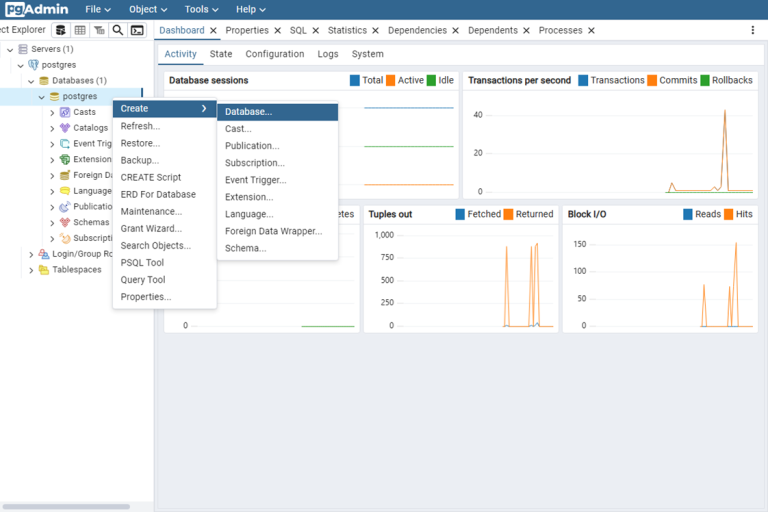Image resolution: width=768 pixels, height=512 pixels.
Task: Click the Tablespaces folder icon
Action: coord(44,269)
